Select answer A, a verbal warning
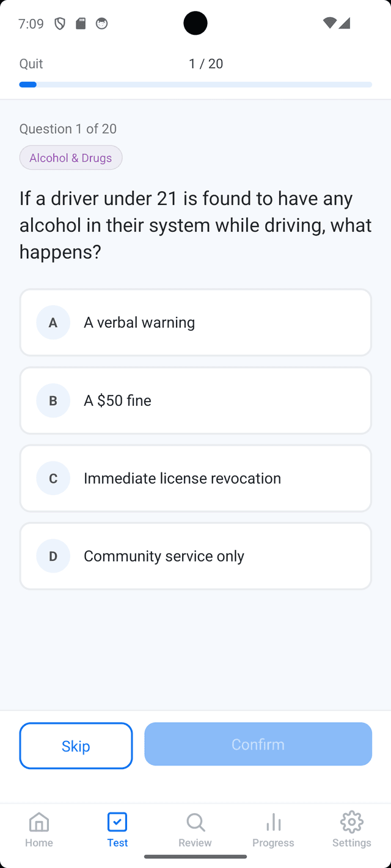The width and height of the screenshot is (391, 868). tap(195, 322)
